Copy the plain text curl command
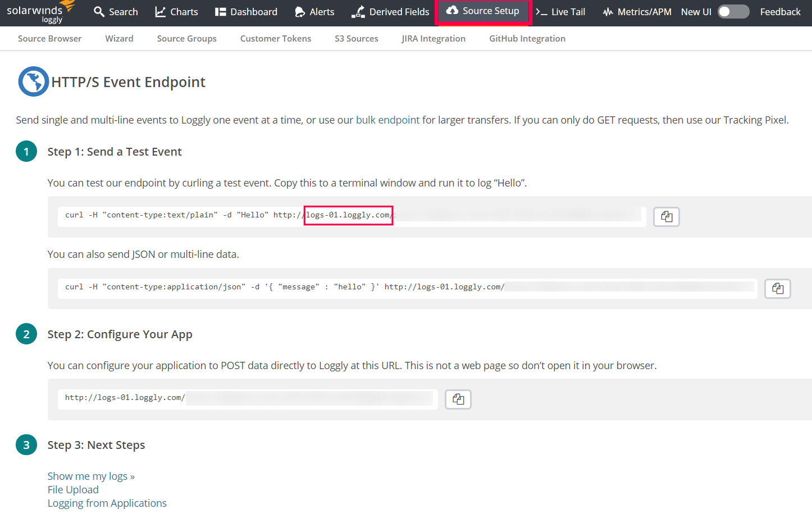The image size is (812, 527). [666, 217]
